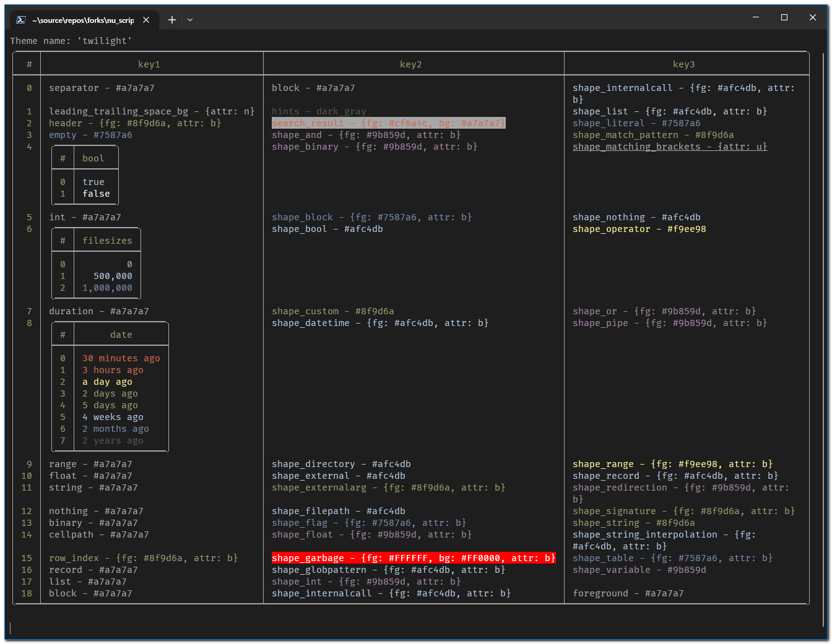Click the red "shape_garbage" entry
Screen dimensions: 832x644
pyautogui.click(x=414, y=558)
